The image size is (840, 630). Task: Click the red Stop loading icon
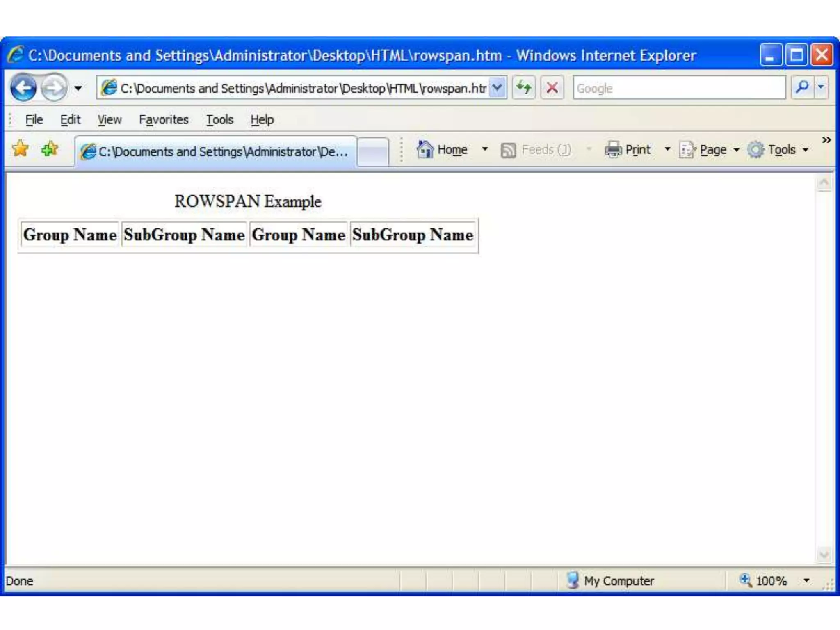(552, 87)
